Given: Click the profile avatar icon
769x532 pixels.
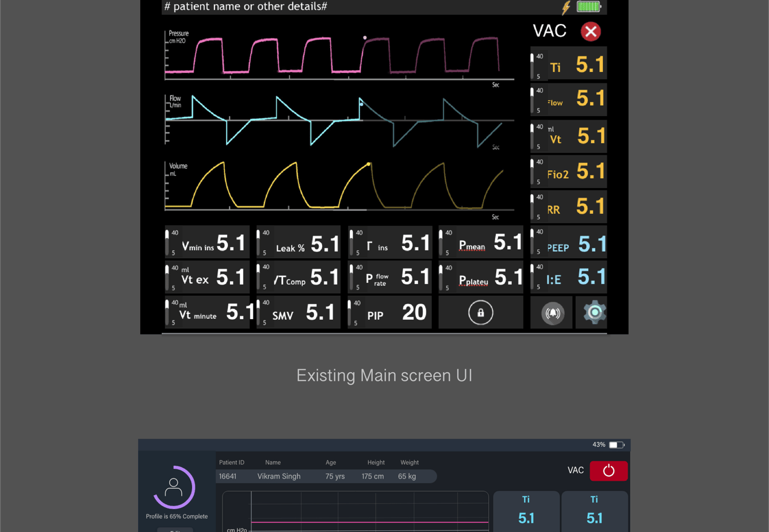Looking at the screenshot, I should (174, 488).
